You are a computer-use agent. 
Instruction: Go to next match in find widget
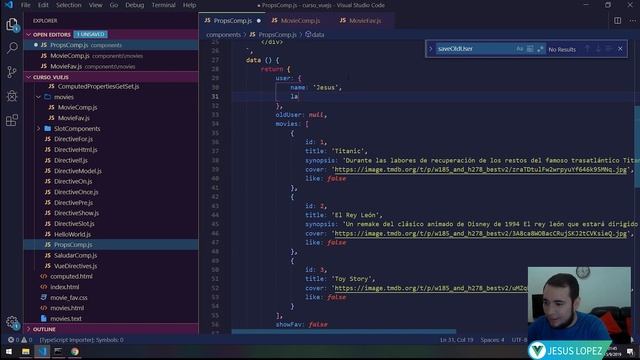coord(598,49)
